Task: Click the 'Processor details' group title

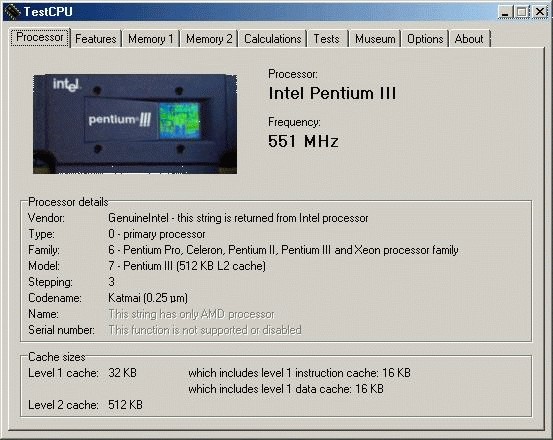Action: click(68, 202)
